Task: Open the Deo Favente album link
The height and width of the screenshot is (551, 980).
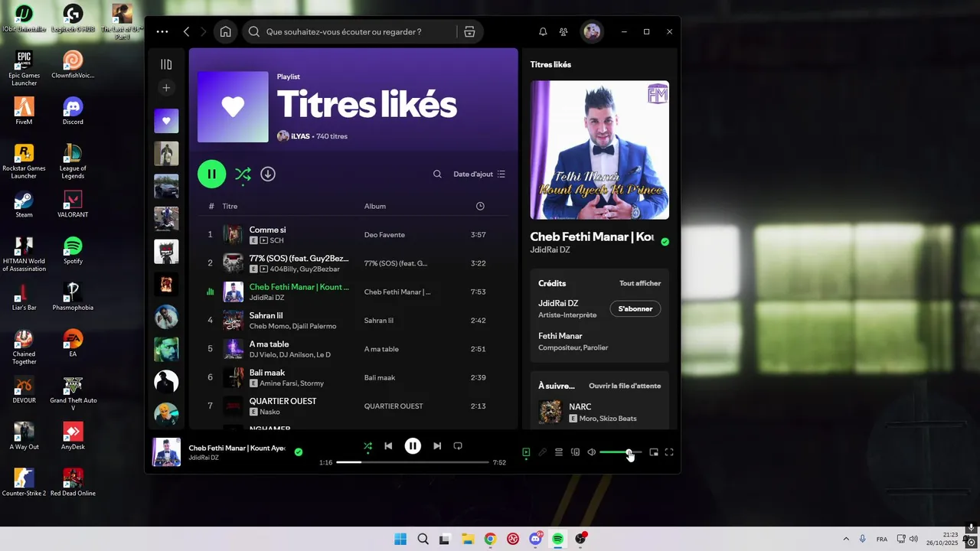Action: click(384, 235)
